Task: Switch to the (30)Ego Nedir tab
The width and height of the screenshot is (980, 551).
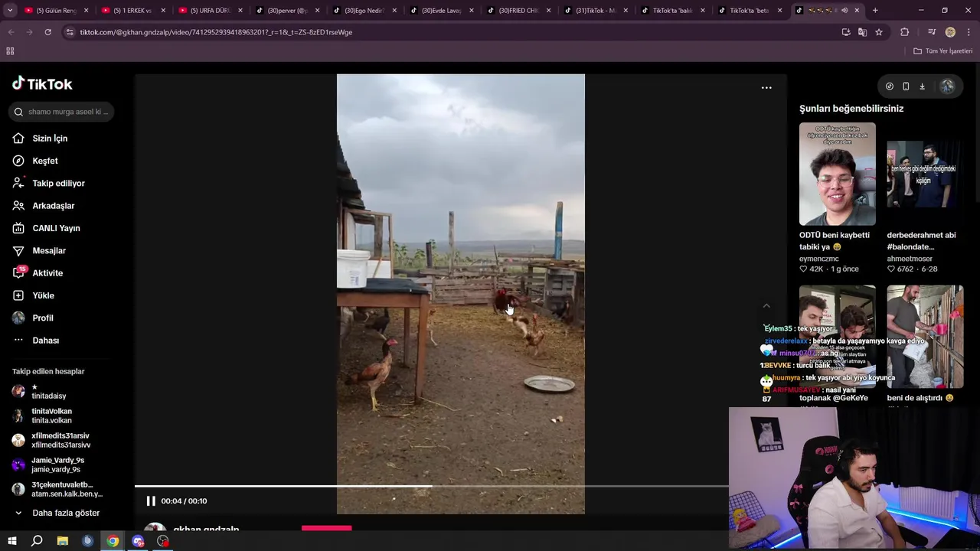Action: point(365,11)
